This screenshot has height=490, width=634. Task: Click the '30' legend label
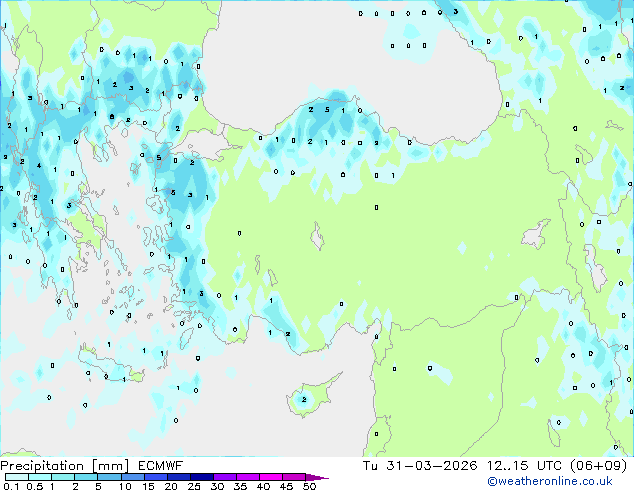pos(217,486)
